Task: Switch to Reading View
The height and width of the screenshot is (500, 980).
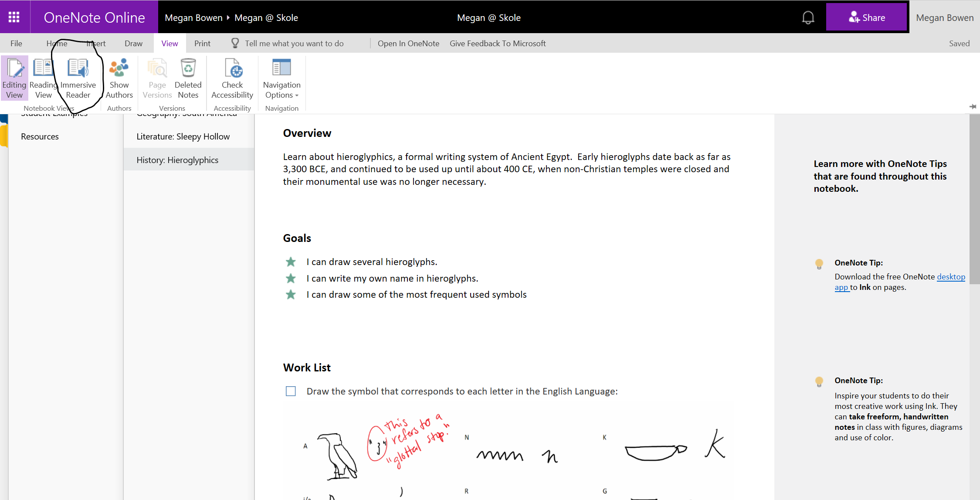Action: pyautogui.click(x=43, y=78)
